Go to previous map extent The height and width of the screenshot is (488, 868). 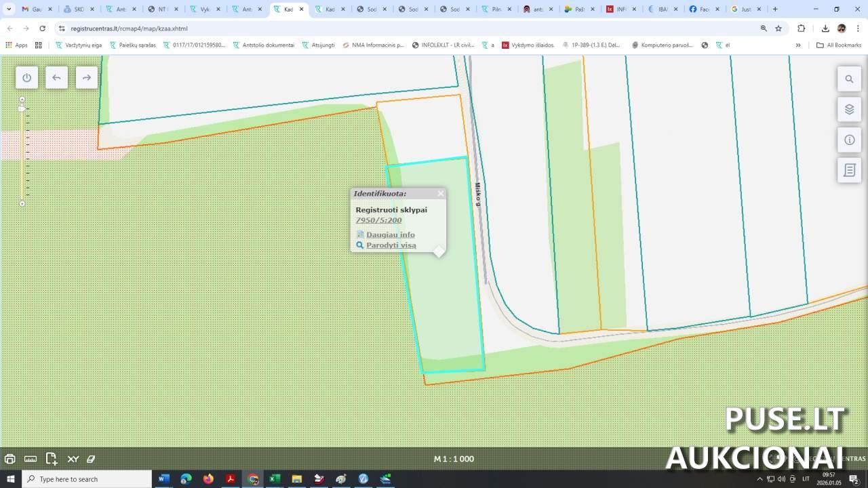pyautogui.click(x=56, y=78)
